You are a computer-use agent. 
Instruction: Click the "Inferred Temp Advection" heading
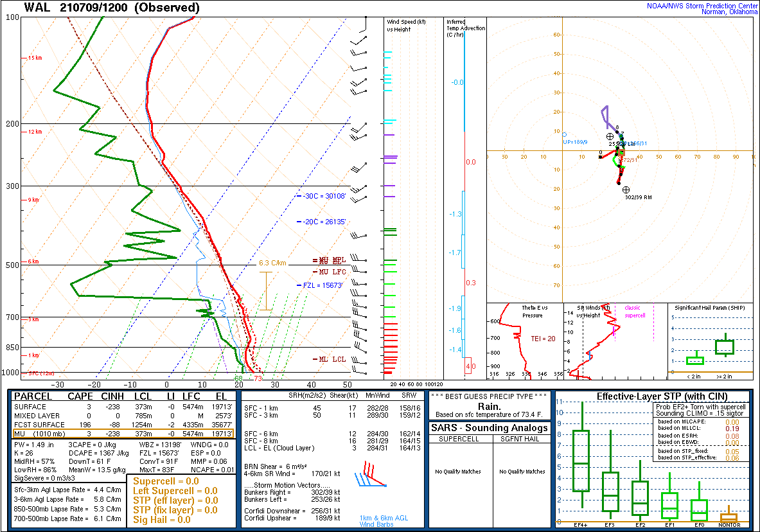(x=466, y=28)
